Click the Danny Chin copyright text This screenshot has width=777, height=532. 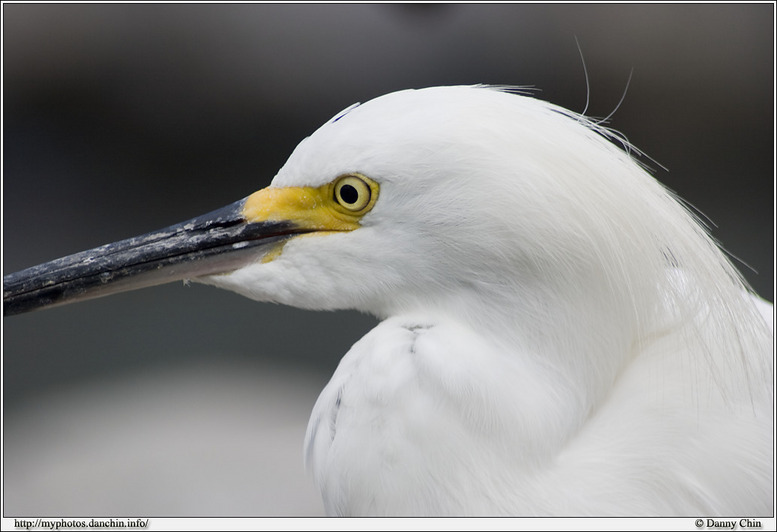click(x=727, y=524)
